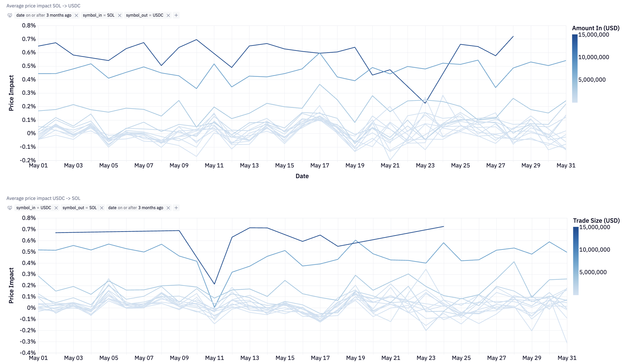Open the 'date on or after 3 months ago' filter in the top chart
The image size is (624, 364).
pos(44,15)
